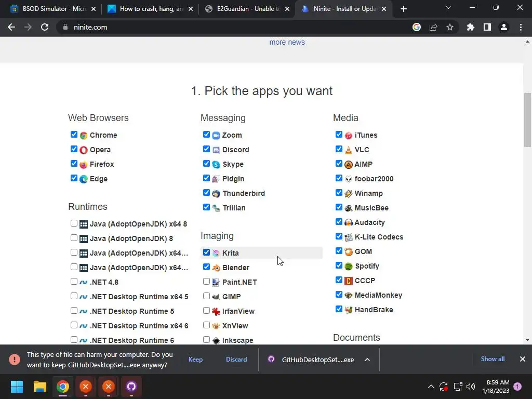This screenshot has width=532, height=399.
Task: Keep the GitHubDesktopSet download
Action: pyautogui.click(x=195, y=360)
